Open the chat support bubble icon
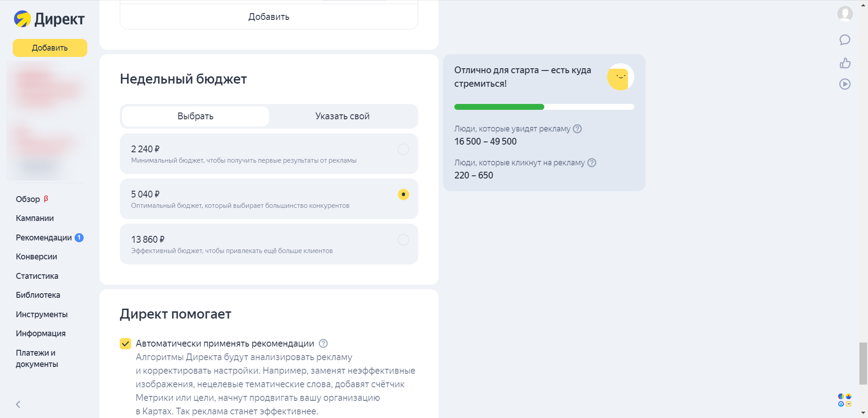868x418 pixels. pyautogui.click(x=845, y=40)
